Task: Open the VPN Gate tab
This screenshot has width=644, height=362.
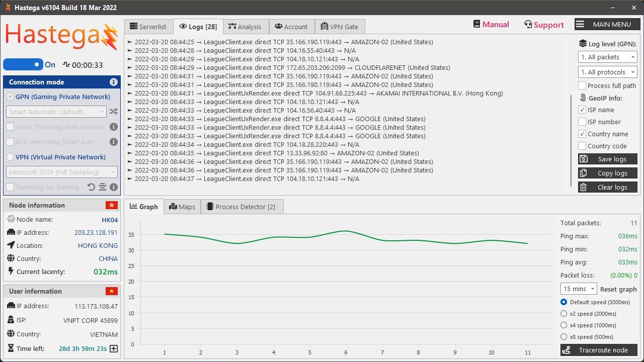Action: (340, 27)
